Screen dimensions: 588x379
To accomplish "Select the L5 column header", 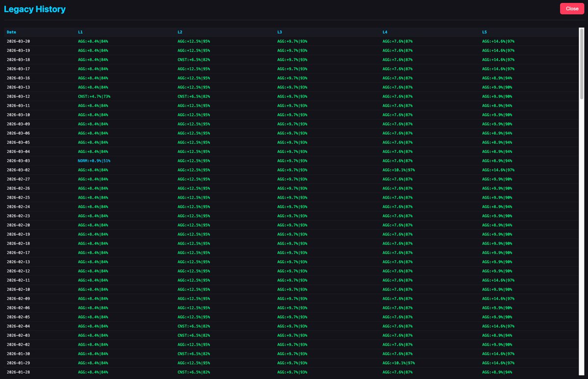I will click(x=485, y=32).
